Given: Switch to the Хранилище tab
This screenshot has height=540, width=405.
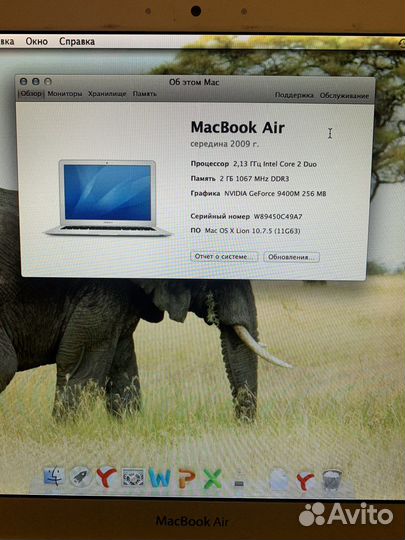Looking at the screenshot, I should tap(107, 94).
